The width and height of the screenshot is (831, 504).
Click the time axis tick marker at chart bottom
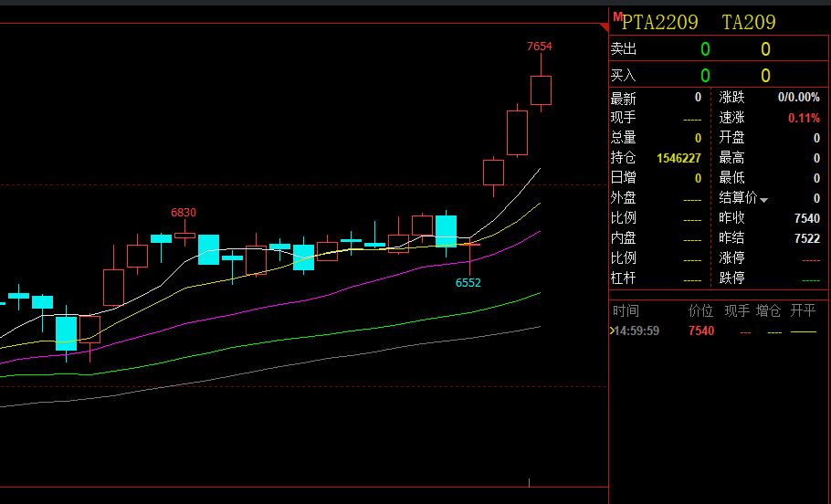pos(530,481)
